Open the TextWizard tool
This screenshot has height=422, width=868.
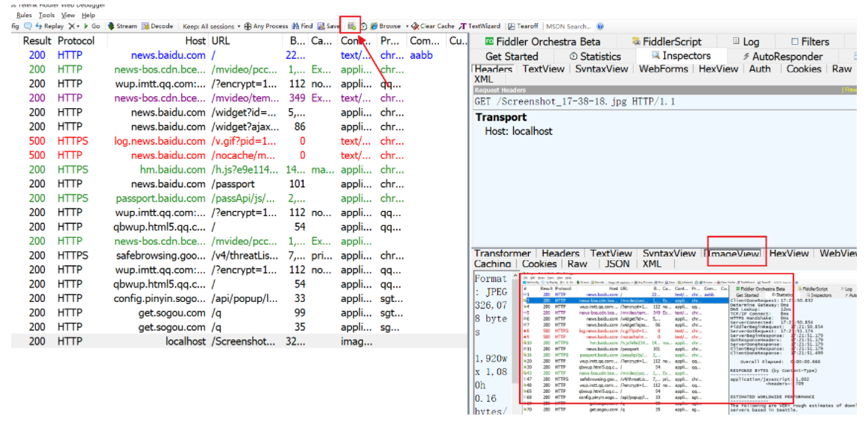(479, 26)
